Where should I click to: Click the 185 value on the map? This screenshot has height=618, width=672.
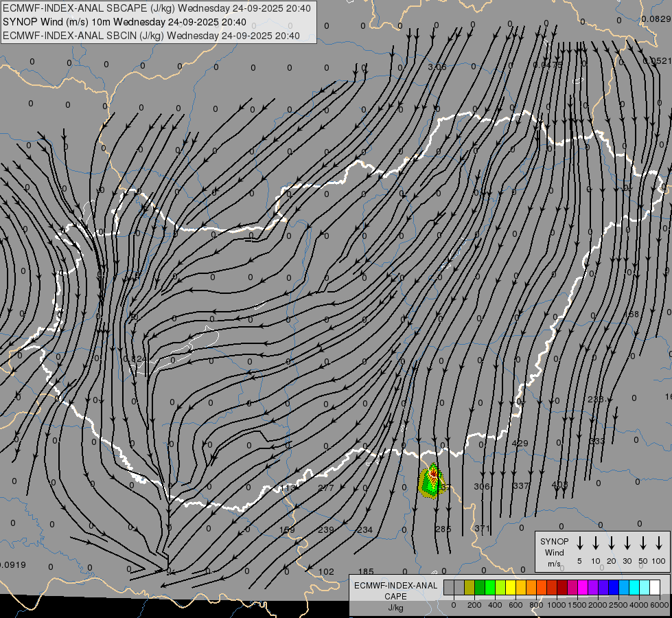click(x=366, y=571)
